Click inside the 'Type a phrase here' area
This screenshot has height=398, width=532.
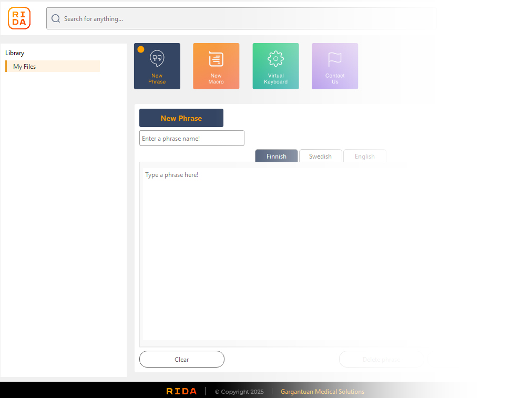(273, 252)
